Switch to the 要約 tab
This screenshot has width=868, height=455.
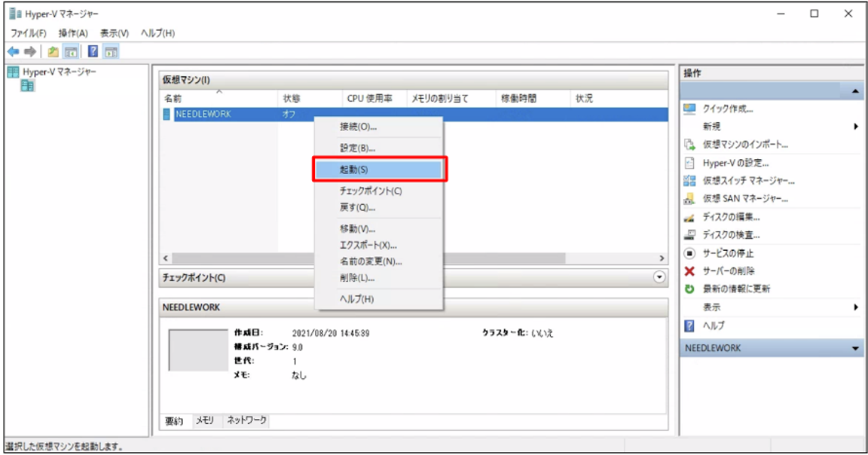pyautogui.click(x=174, y=421)
